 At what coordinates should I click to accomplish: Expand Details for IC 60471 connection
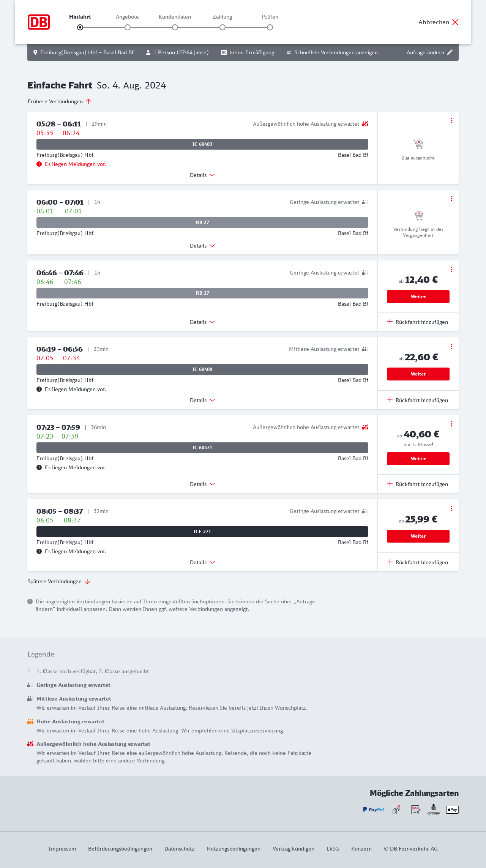[202, 484]
